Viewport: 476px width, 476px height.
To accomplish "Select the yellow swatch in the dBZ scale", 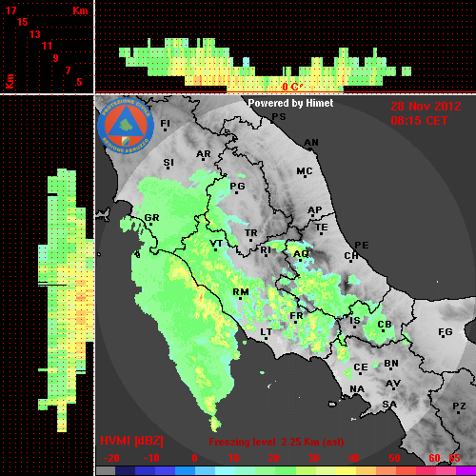I will point(346,471).
